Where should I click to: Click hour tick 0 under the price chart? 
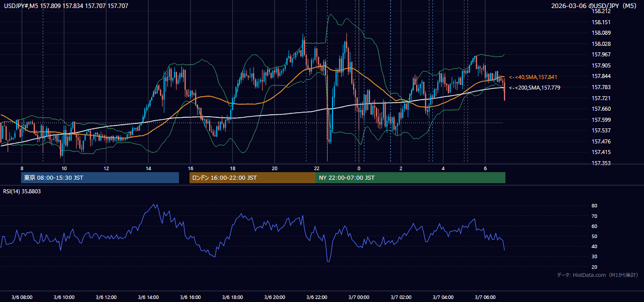[x=359, y=168]
